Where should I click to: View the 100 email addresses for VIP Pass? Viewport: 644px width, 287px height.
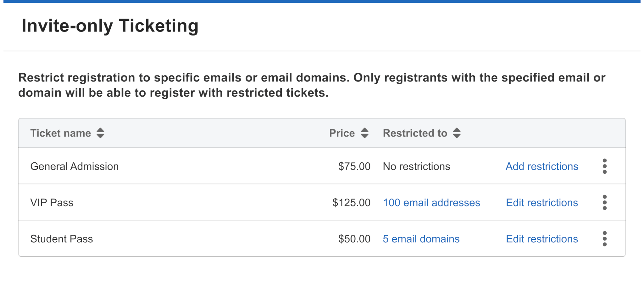(x=431, y=202)
